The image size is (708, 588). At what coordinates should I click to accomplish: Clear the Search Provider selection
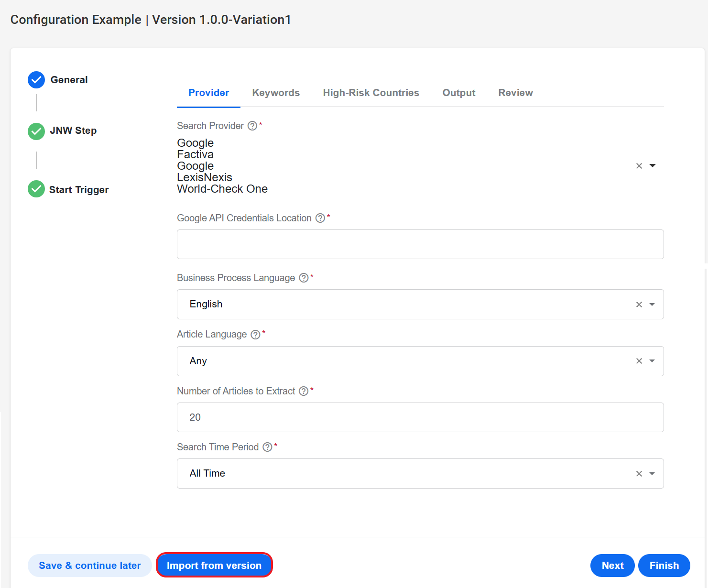tap(639, 166)
